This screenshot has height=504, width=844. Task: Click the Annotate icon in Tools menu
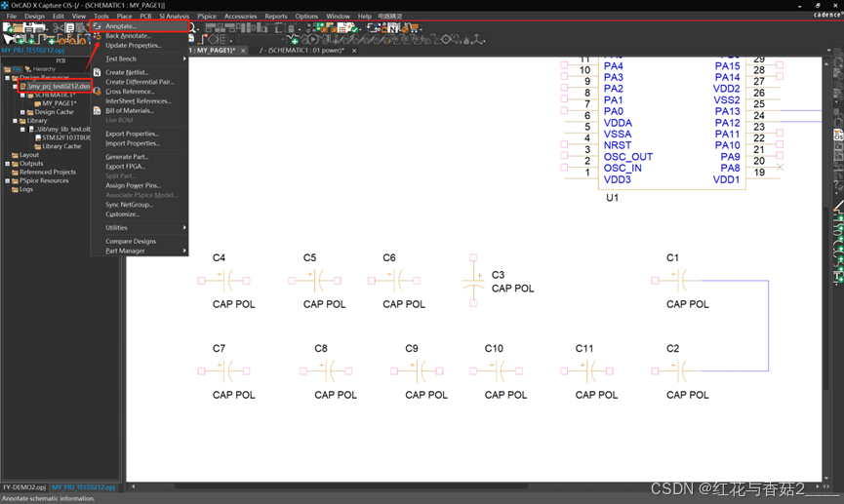point(97,25)
